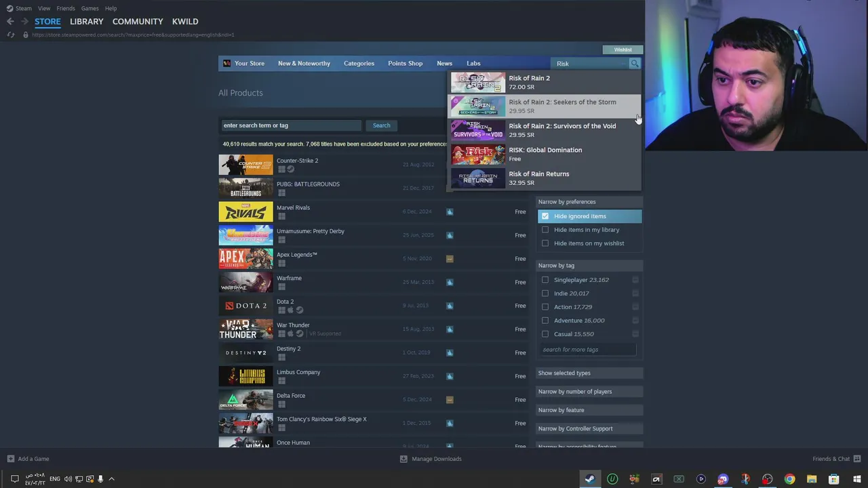Open Microsoft Store from the taskbar
The width and height of the screenshot is (868, 488).
click(833, 479)
